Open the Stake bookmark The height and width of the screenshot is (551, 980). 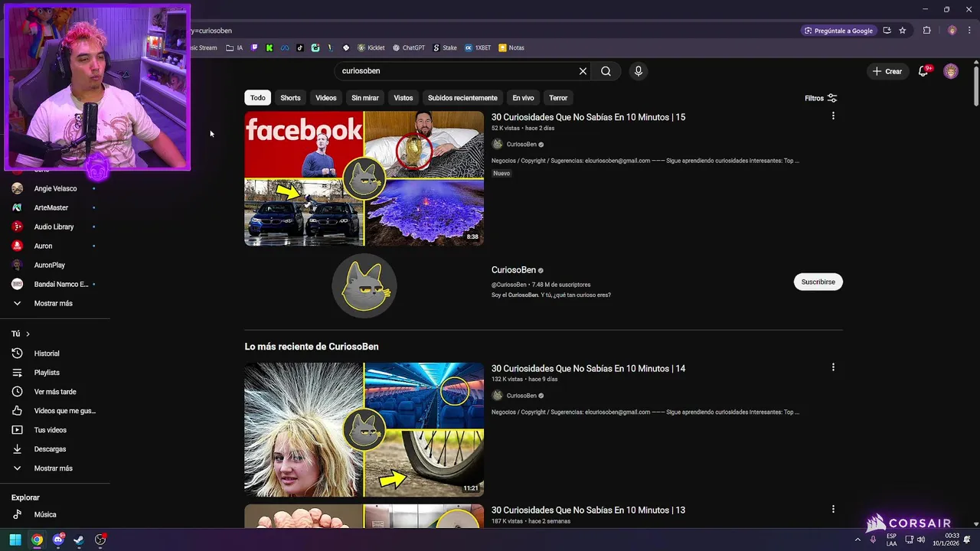(445, 47)
